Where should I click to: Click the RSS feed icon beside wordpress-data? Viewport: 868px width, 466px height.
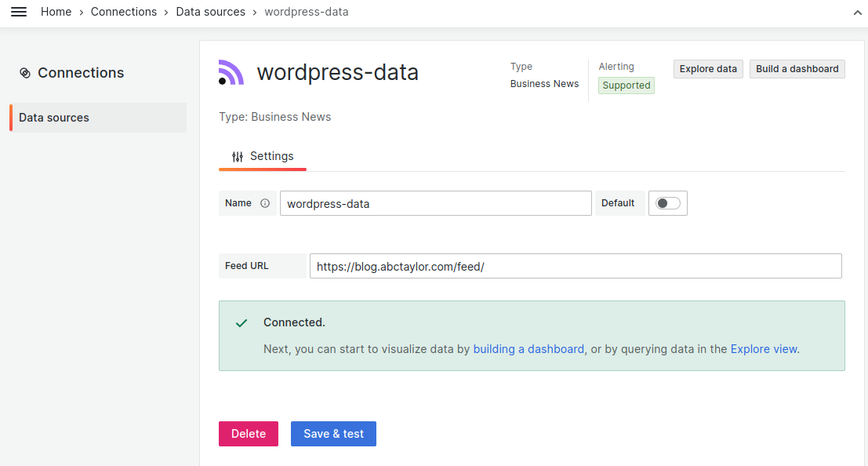coord(230,71)
